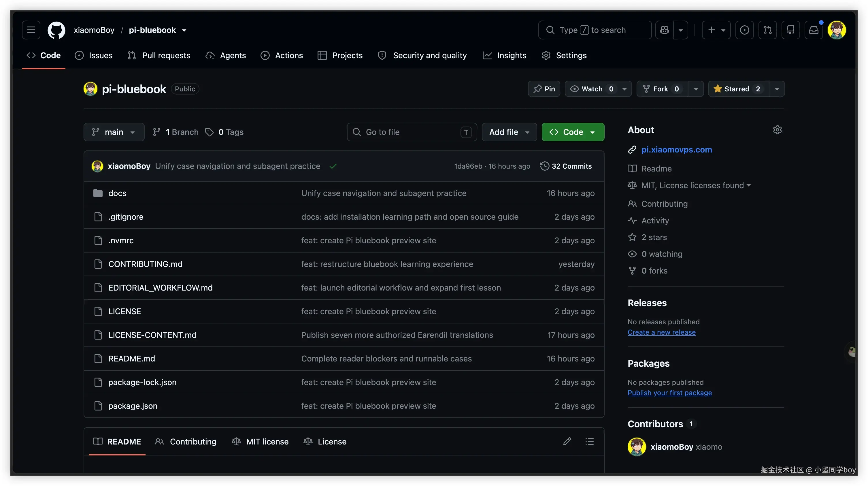Open the issues shortcut icon in header
Viewport: 868px width, 486px height.
point(744,30)
